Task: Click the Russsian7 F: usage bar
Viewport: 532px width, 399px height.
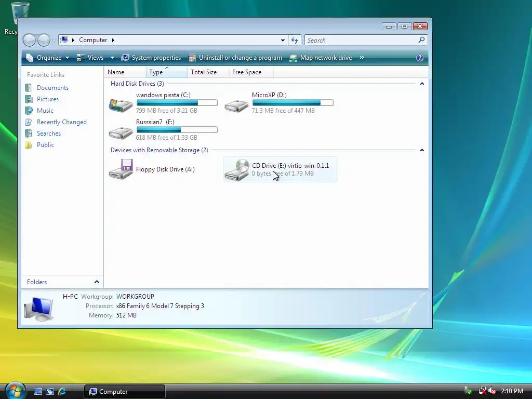Action: (x=177, y=129)
